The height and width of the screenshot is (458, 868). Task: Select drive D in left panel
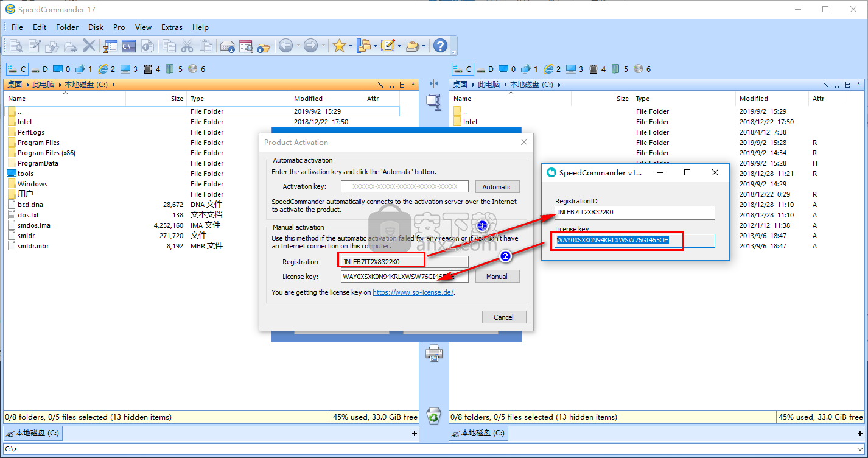40,69
